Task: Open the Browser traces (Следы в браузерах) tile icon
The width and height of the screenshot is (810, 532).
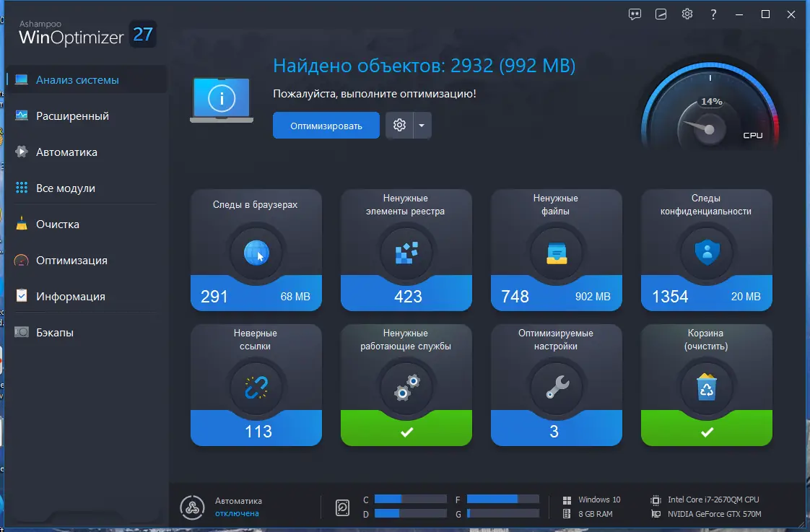Action: click(256, 252)
